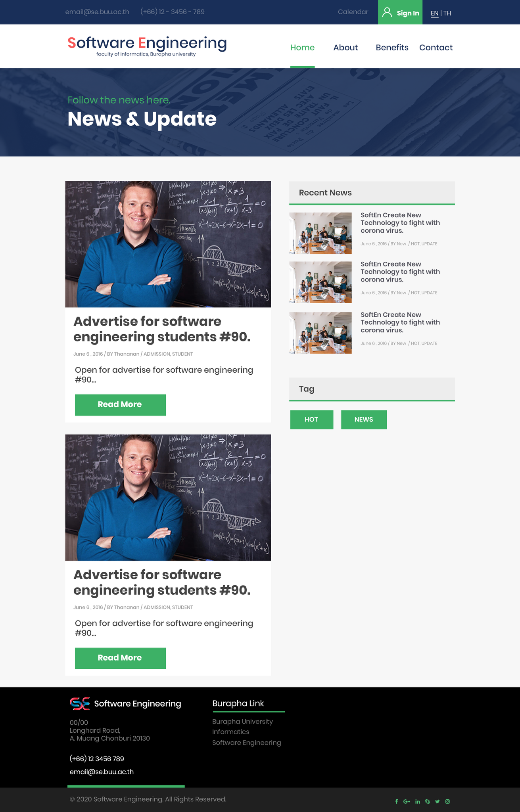Open the Skype footer icon

pyautogui.click(x=427, y=801)
